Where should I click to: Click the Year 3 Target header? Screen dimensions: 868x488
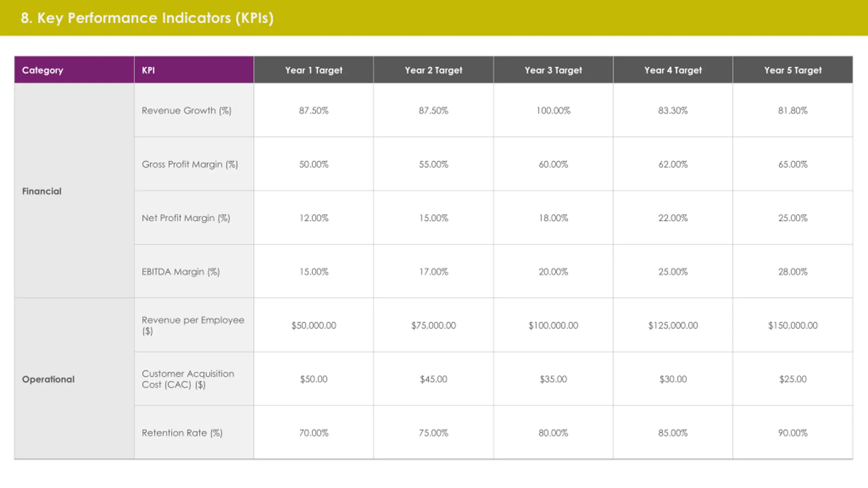(553, 70)
